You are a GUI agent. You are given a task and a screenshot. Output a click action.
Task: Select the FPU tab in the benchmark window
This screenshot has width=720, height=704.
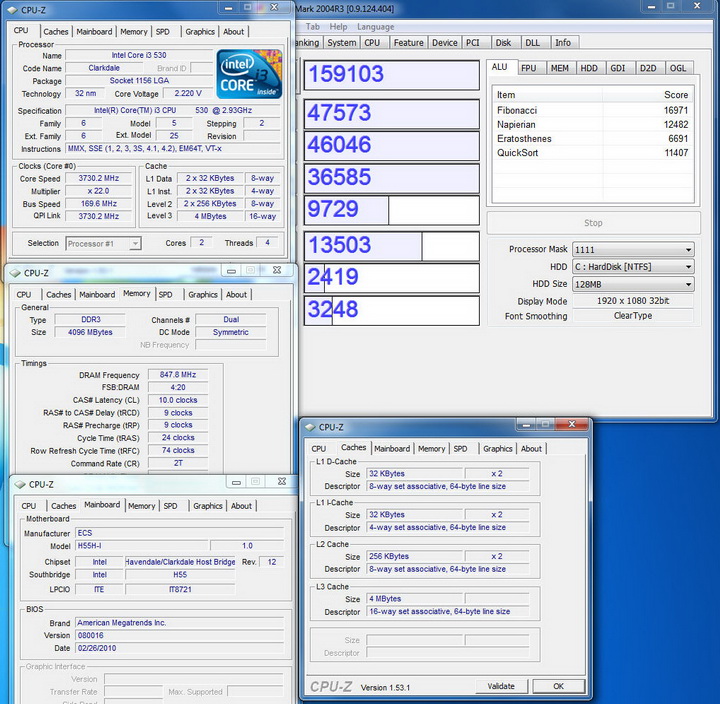point(529,68)
